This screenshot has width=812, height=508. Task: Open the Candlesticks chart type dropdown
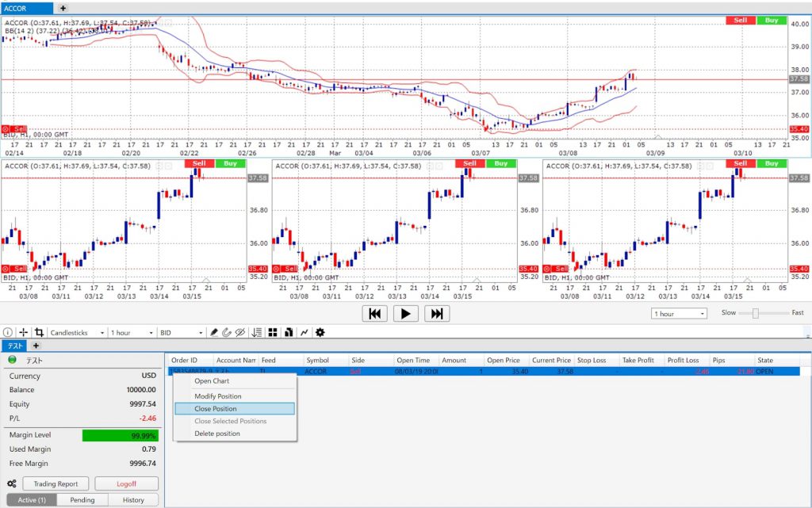click(x=77, y=333)
